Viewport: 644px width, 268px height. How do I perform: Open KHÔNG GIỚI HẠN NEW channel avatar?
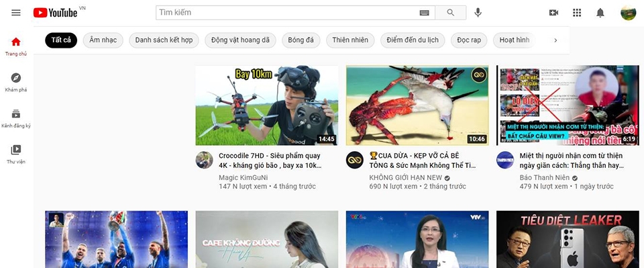[354, 160]
